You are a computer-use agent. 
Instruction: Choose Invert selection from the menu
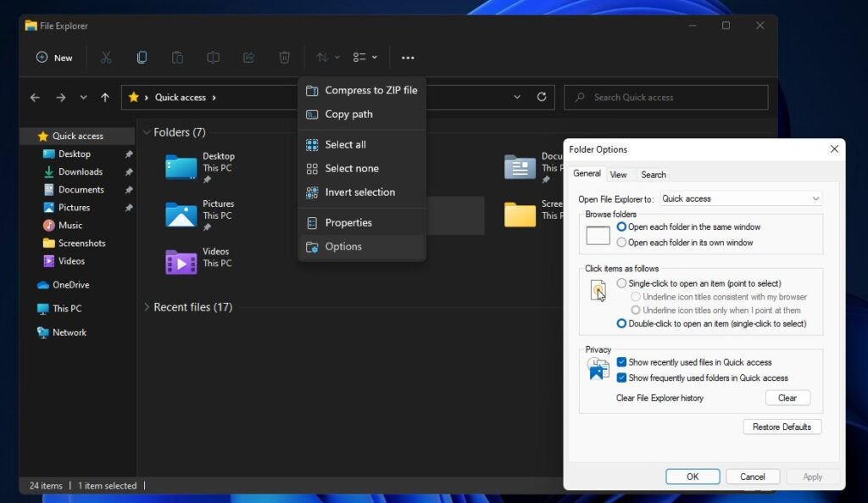coord(359,193)
